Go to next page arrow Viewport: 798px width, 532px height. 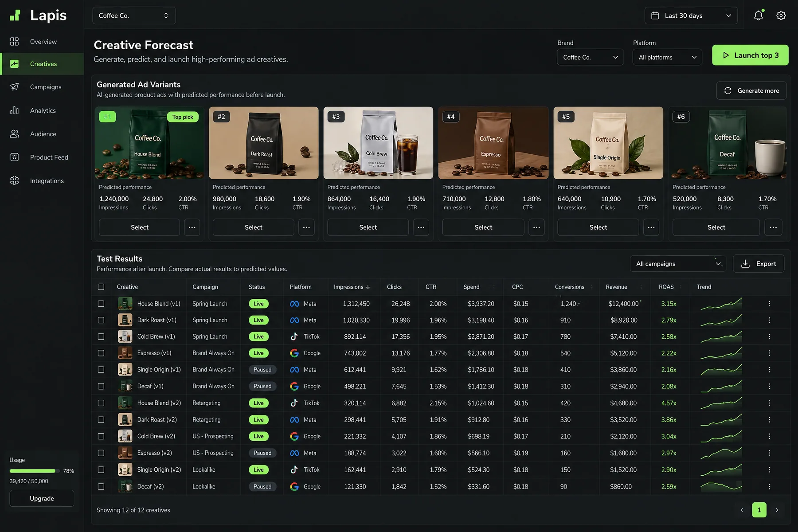coord(777,510)
